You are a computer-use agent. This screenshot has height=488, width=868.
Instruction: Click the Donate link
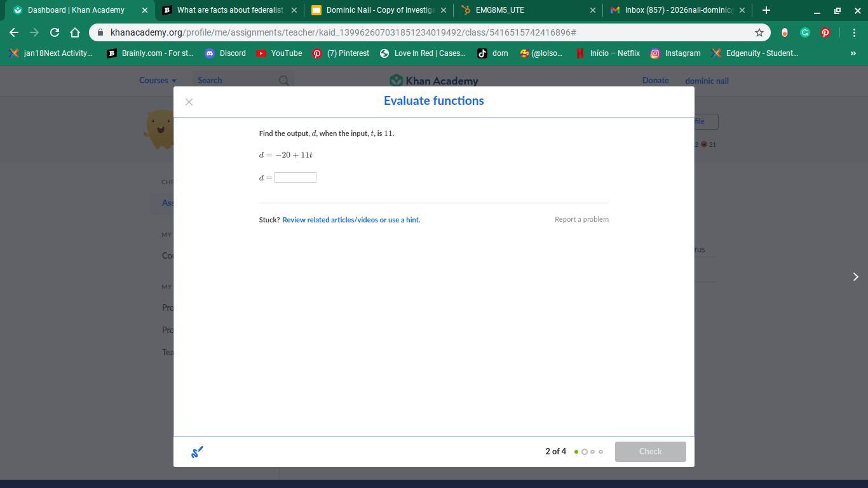click(655, 81)
